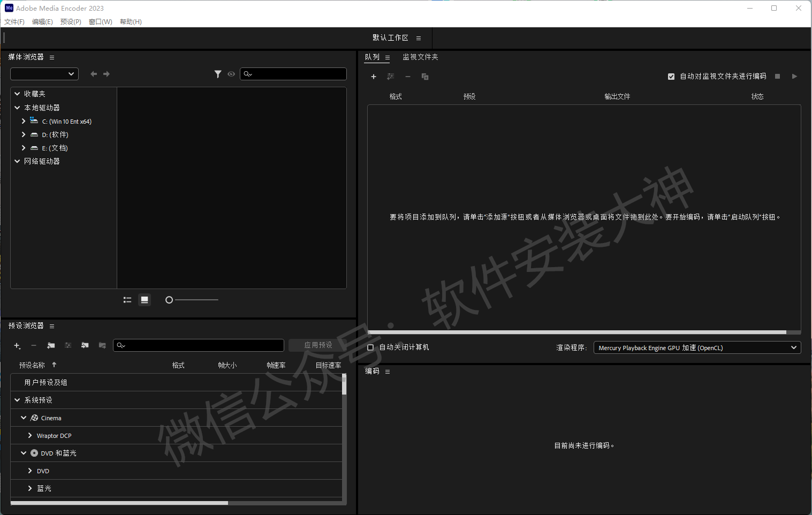Open the 帮助(H) menu
Screen dimensions: 812x515
click(x=131, y=22)
